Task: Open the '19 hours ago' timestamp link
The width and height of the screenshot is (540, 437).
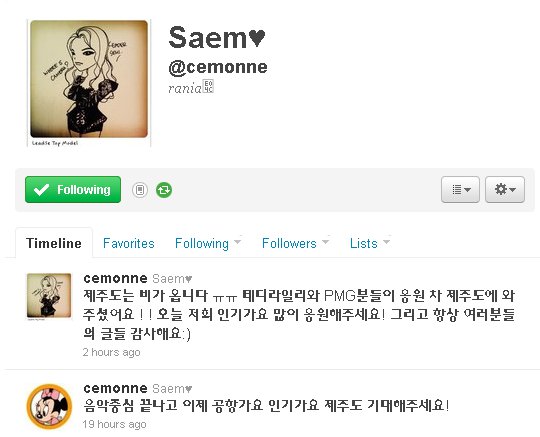Action: tap(114, 424)
